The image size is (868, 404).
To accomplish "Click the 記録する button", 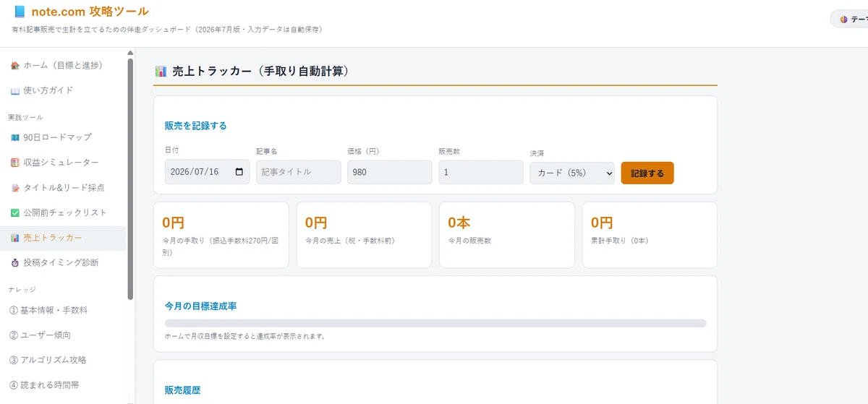I will pos(647,173).
